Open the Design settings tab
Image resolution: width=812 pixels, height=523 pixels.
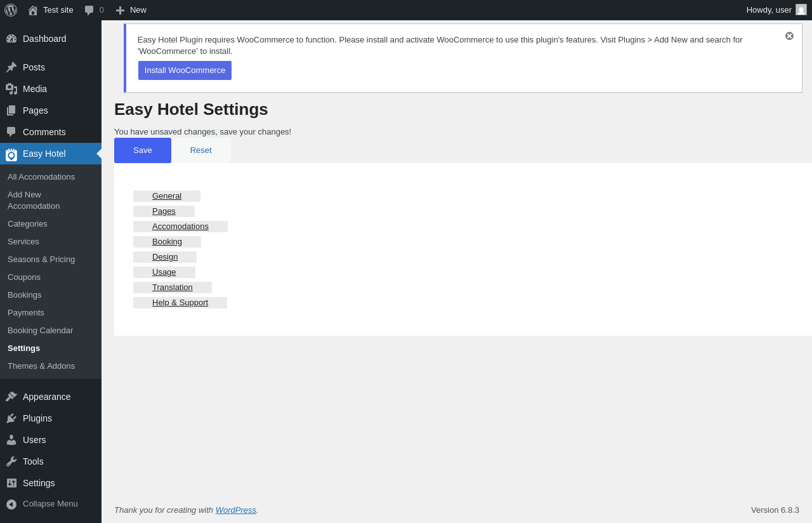coord(165,257)
